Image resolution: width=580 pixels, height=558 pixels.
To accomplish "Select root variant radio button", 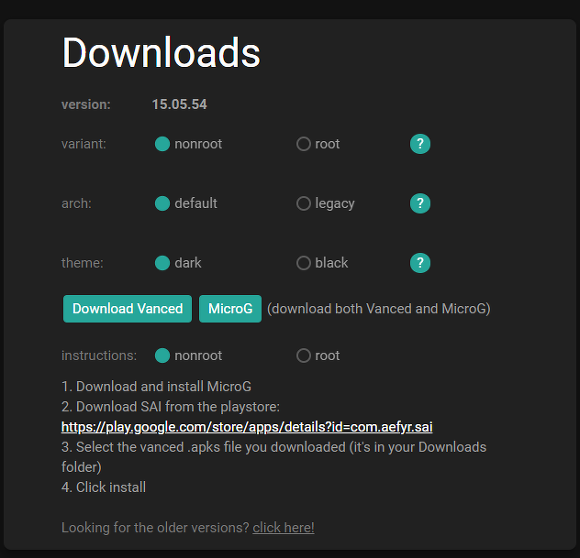I will point(303,144).
